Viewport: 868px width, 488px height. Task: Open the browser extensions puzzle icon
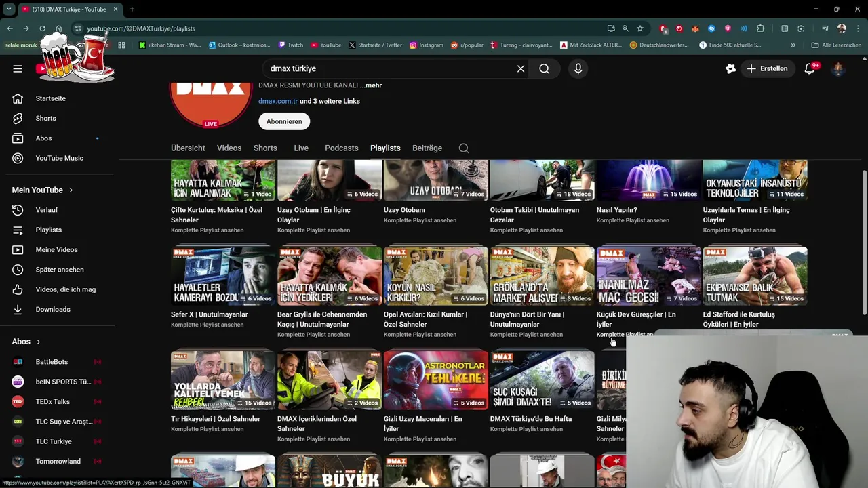[760, 28]
